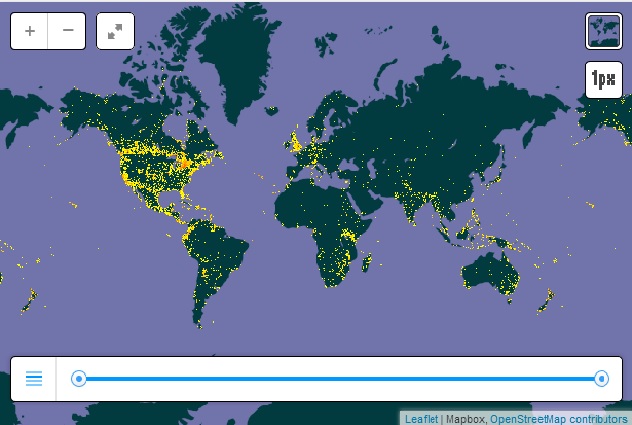Click the Mapbox attribution text
This screenshot has width=632, height=425.
pos(465,419)
